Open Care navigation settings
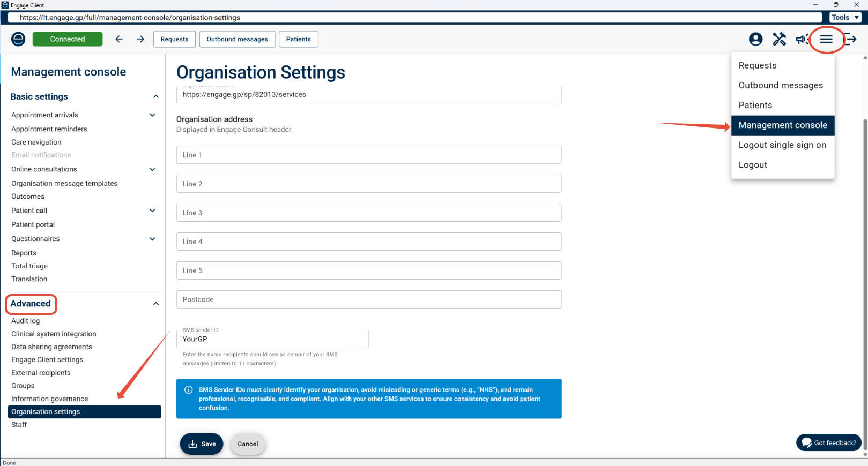 36,142
